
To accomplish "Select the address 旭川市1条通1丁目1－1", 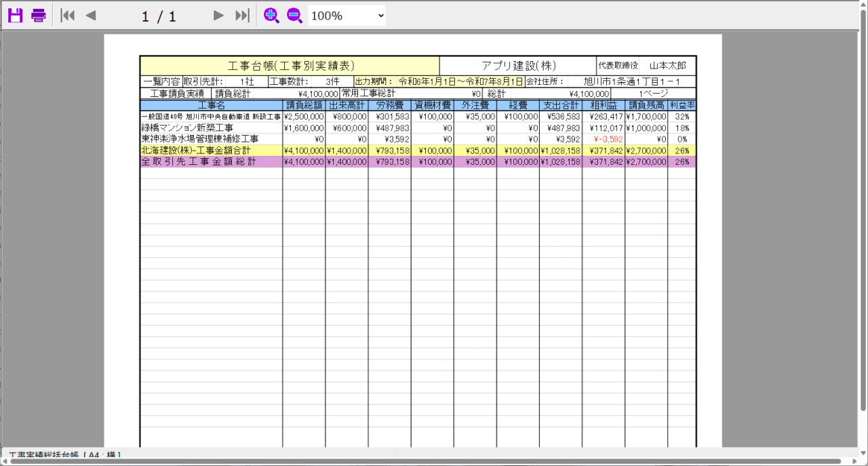I will coord(632,82).
